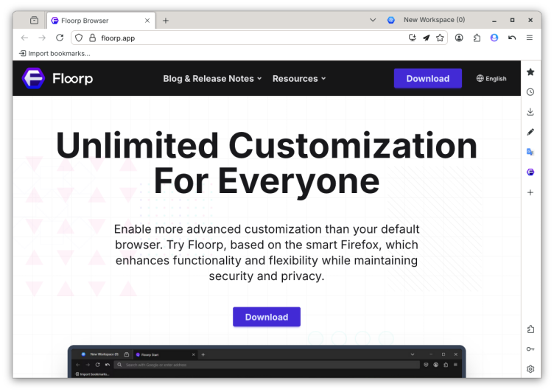Image resolution: width=554 pixels, height=392 pixels.
Task: Open downloads panel in sidebar
Action: coord(530,112)
